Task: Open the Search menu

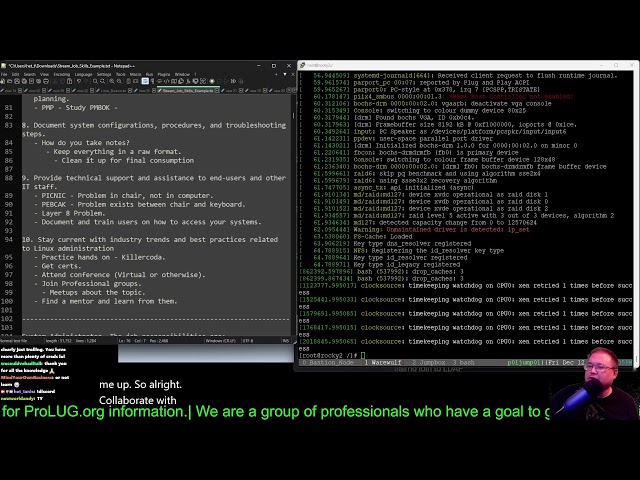Action: (x=30, y=74)
